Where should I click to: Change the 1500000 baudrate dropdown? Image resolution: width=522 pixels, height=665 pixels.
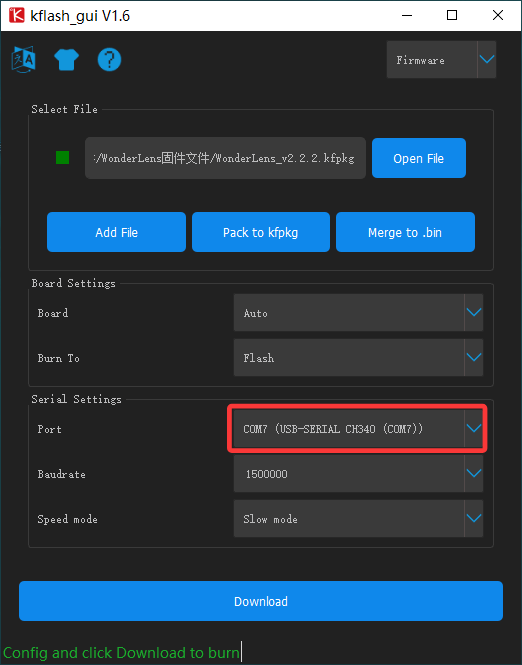(x=358, y=473)
